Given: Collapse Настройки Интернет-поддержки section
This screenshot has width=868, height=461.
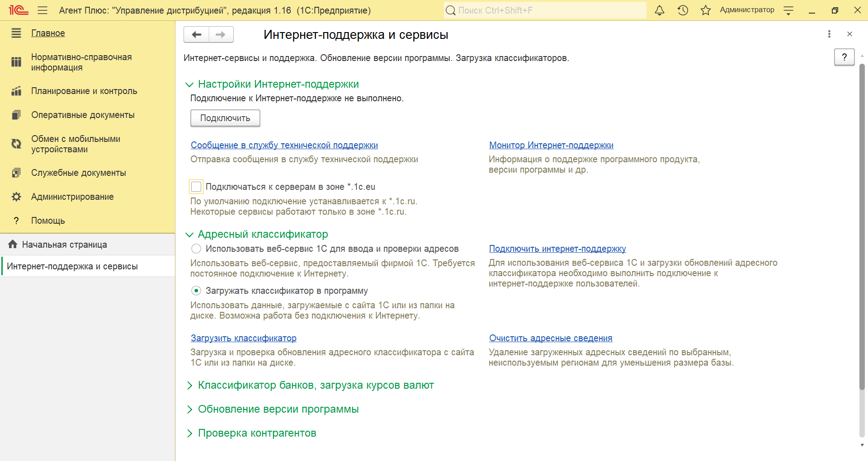Looking at the screenshot, I should [189, 85].
